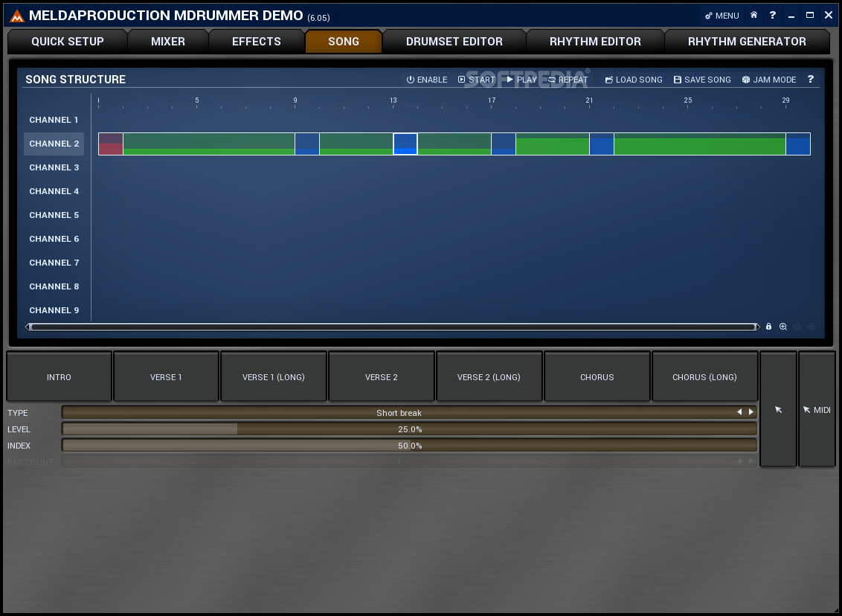Screen dimensions: 842x616
Task: Click the VERSE 2 (LONG) button
Action: point(489,377)
